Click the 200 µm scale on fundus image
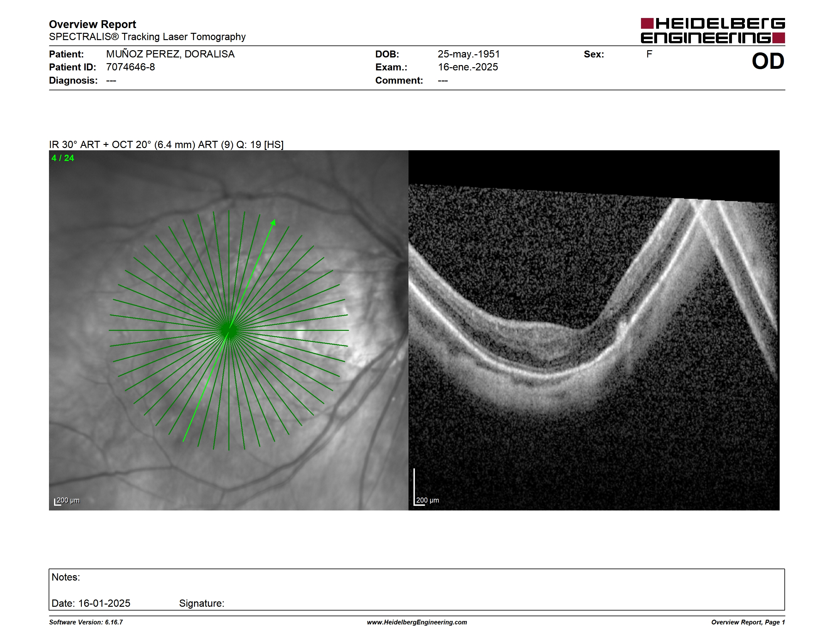 click(67, 501)
